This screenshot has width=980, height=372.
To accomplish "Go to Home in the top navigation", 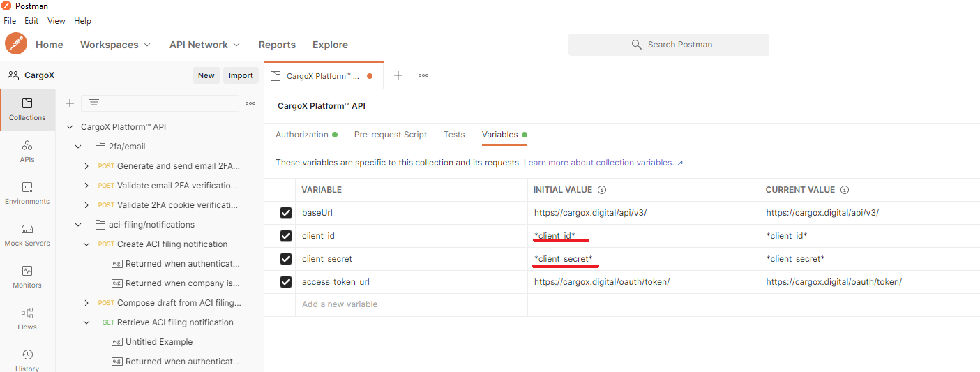I will click(x=50, y=44).
